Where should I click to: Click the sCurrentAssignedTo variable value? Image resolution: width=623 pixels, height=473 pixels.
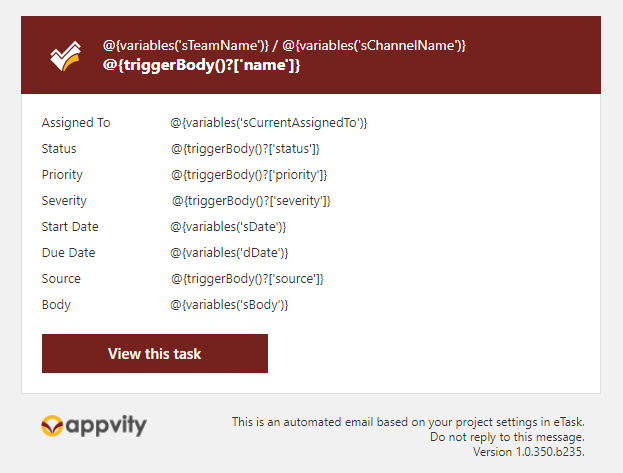[x=269, y=123]
